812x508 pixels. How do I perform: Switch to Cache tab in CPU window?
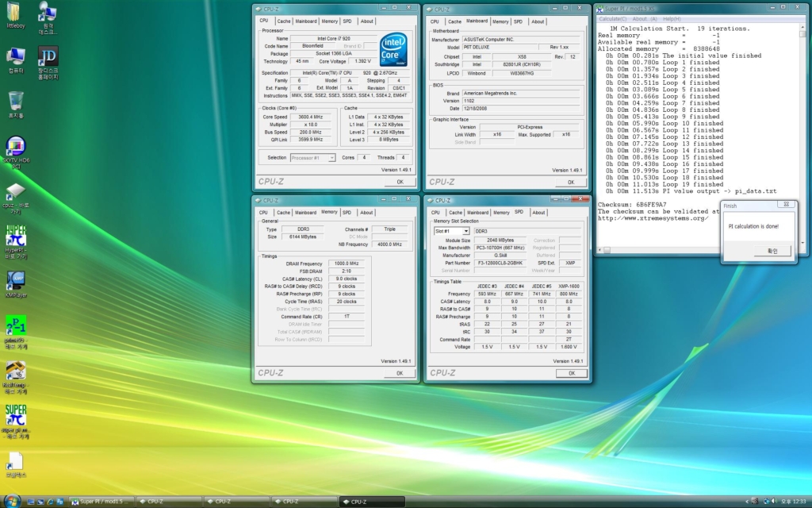coord(284,21)
